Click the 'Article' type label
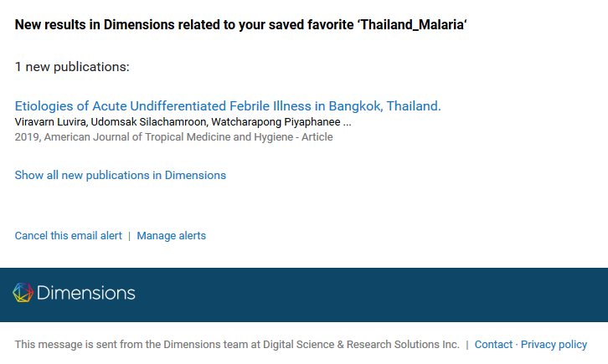This screenshot has height=364, width=608. [x=316, y=136]
